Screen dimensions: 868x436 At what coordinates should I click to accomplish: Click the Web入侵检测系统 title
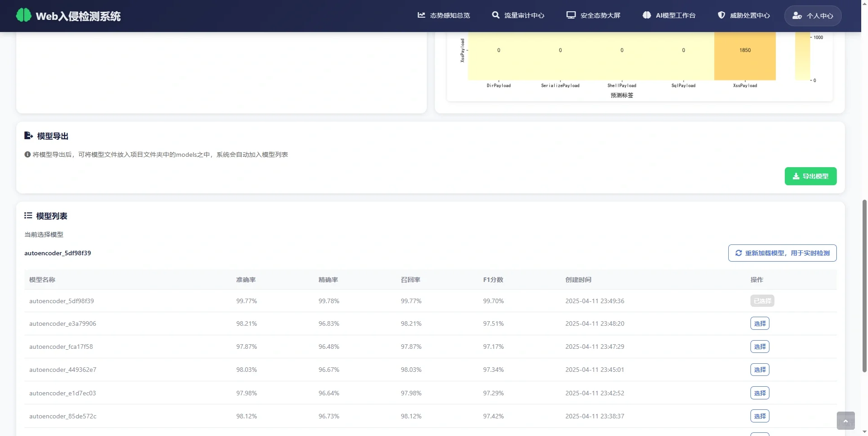(x=78, y=16)
